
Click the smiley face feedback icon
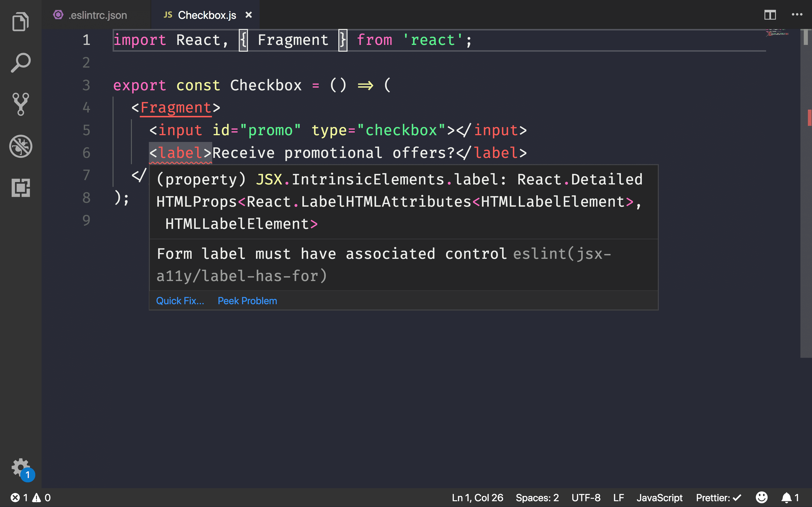tap(762, 497)
